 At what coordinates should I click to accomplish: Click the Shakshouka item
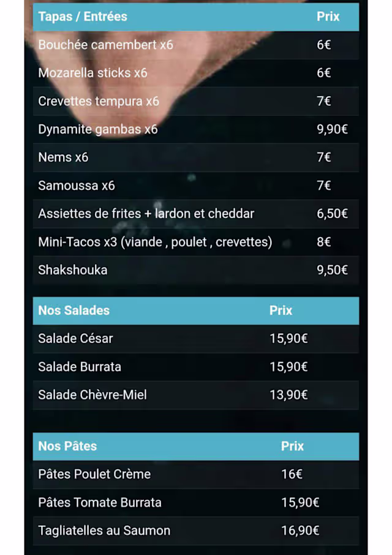pyautogui.click(x=72, y=270)
